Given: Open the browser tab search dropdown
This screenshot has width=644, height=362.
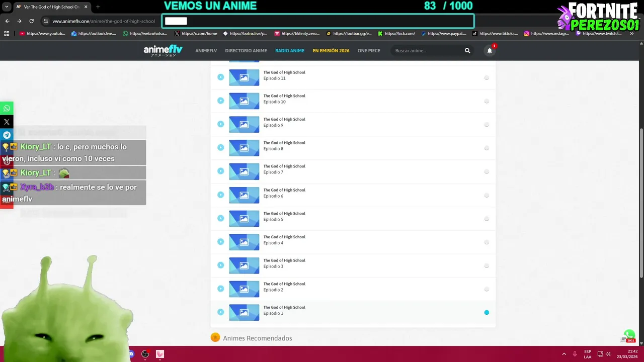Looking at the screenshot, I should point(7,7).
